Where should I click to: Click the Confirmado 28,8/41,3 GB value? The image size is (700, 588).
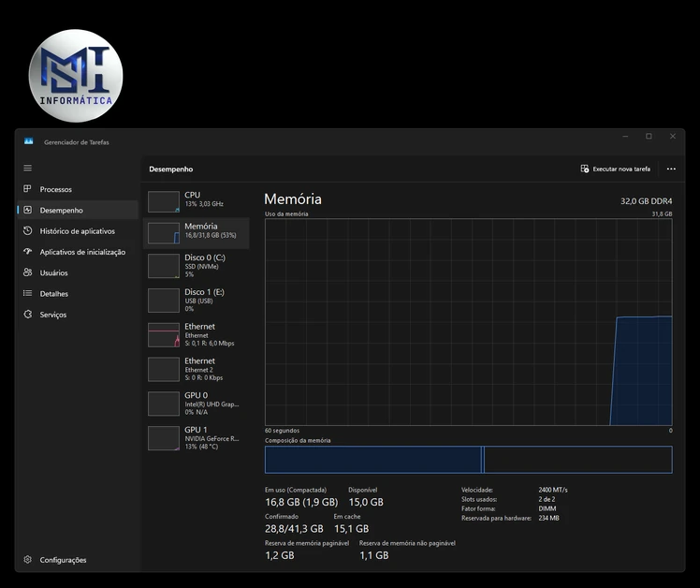[x=294, y=529]
